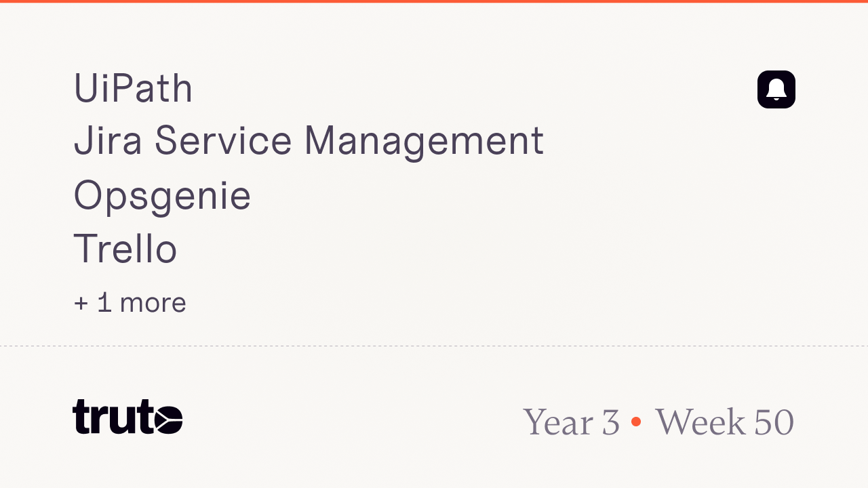Click the word 'Service' in the list

coord(223,141)
